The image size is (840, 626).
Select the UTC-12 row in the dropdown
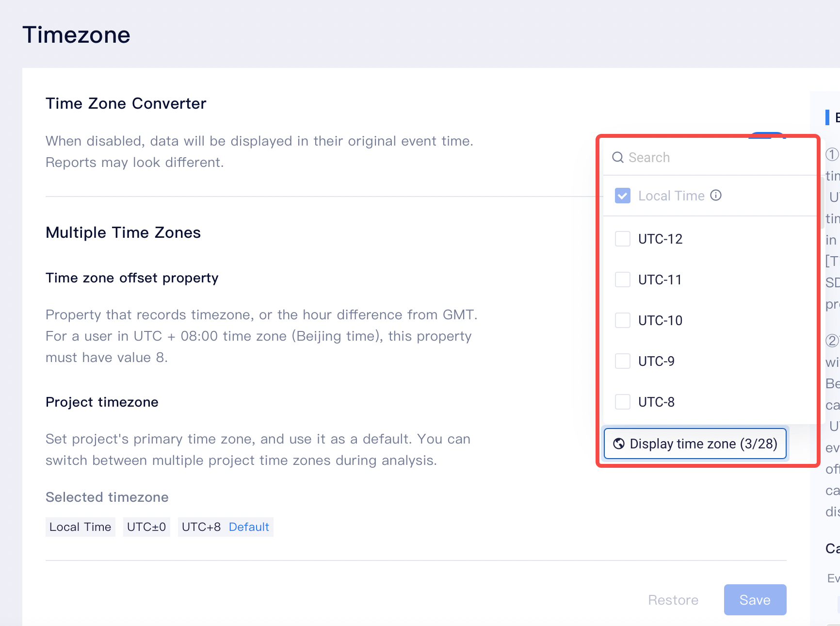[x=660, y=239]
